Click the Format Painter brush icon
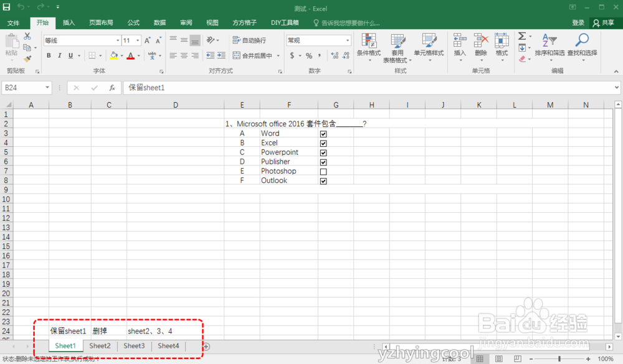623x364 pixels. 27,58
